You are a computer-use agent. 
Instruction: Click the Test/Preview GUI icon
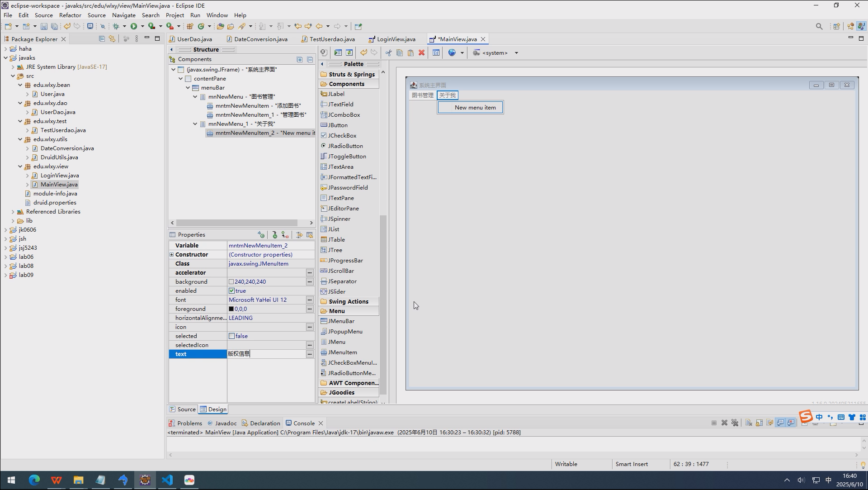[x=338, y=53]
